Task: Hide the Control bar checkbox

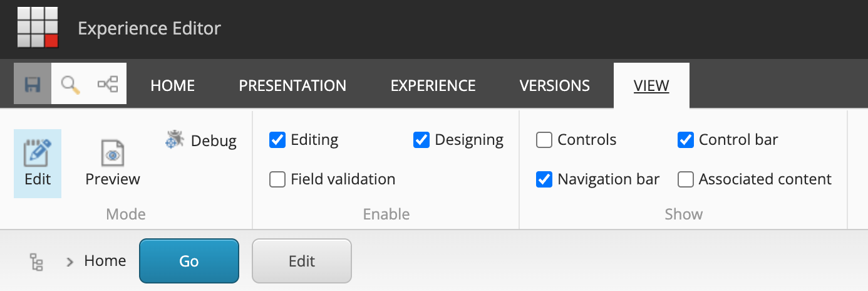Action: click(686, 140)
